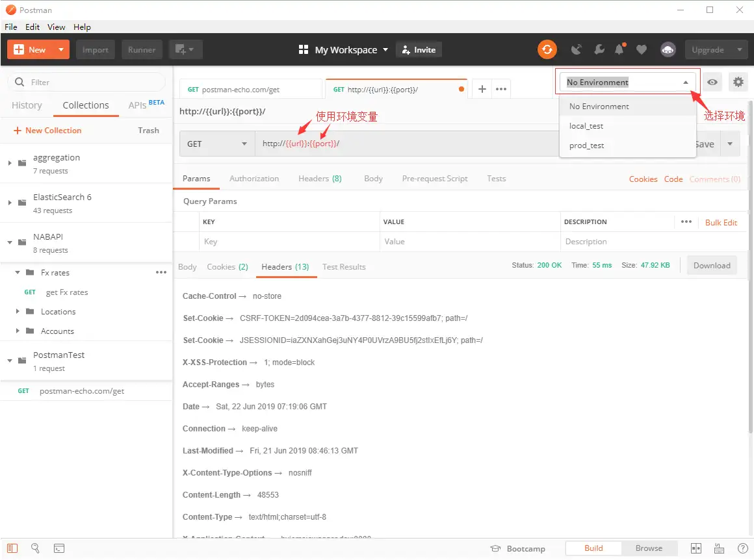This screenshot has height=560, width=754.
Task: Click the satellite capture requests icon
Action: click(x=576, y=49)
